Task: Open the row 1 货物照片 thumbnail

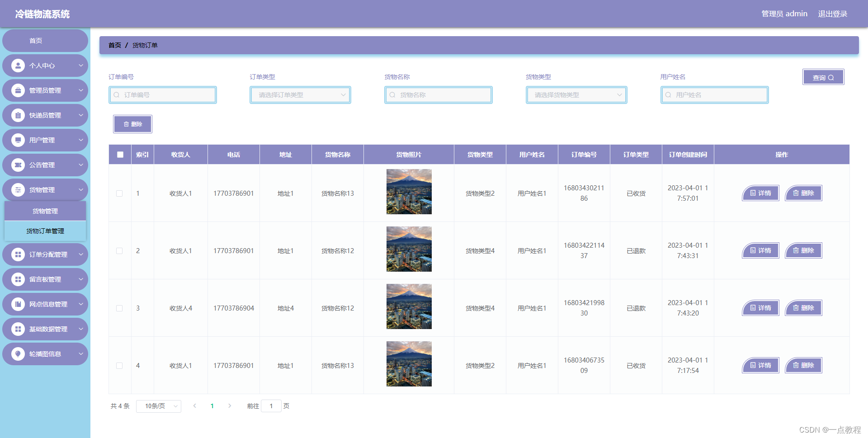Action: point(409,192)
